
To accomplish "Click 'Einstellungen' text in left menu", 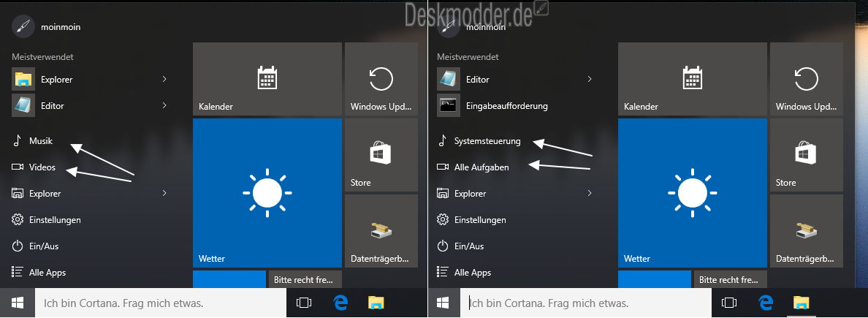I will [x=55, y=220].
